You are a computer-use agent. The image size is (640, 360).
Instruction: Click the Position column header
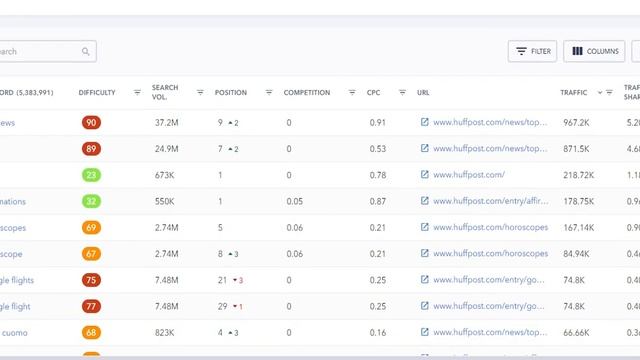pyautogui.click(x=231, y=93)
